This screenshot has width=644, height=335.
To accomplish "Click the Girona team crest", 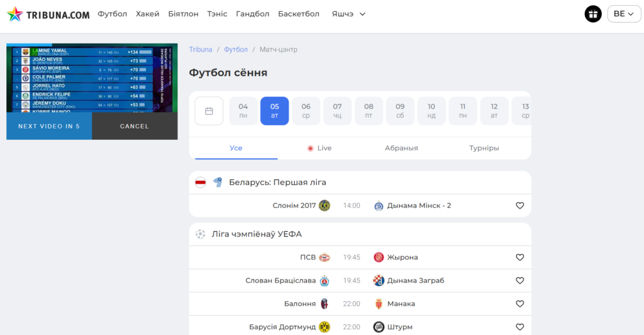I will coord(379,258).
